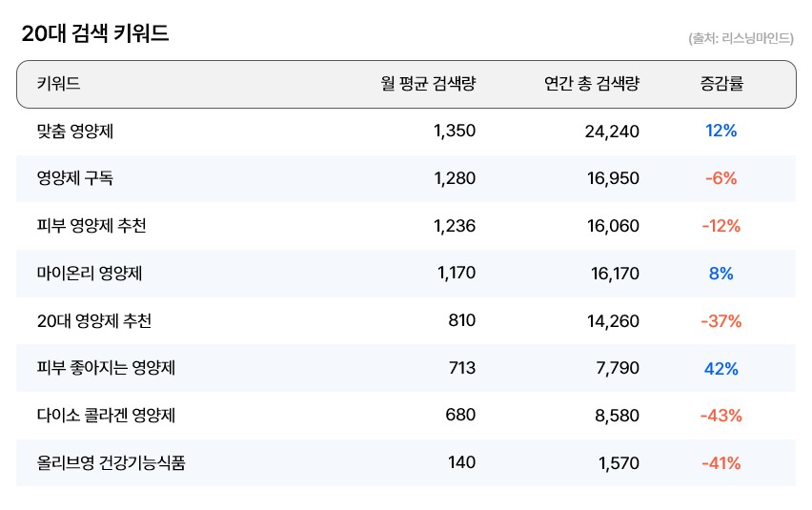Click the 20대 검색 키워드 title
The height and width of the screenshot is (510, 812).
(95, 34)
